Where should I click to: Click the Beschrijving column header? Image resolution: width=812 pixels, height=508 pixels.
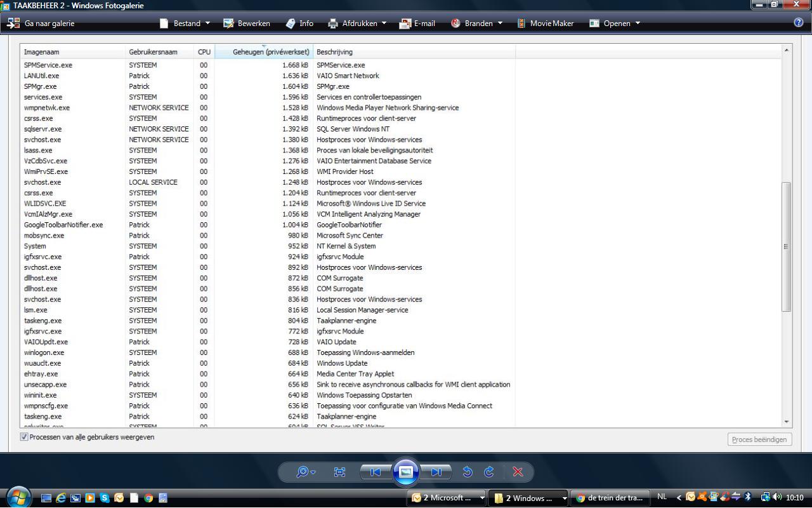pyautogui.click(x=414, y=52)
